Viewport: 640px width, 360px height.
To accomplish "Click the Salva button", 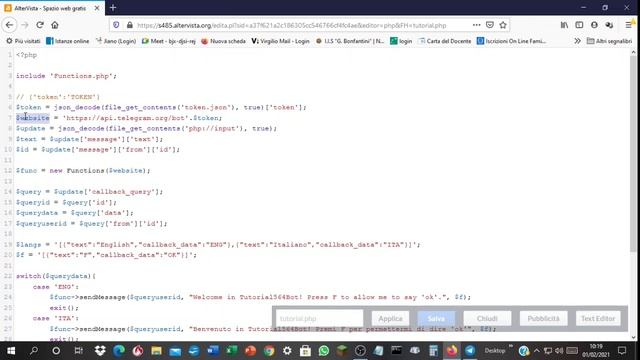I will pyautogui.click(x=436, y=318).
